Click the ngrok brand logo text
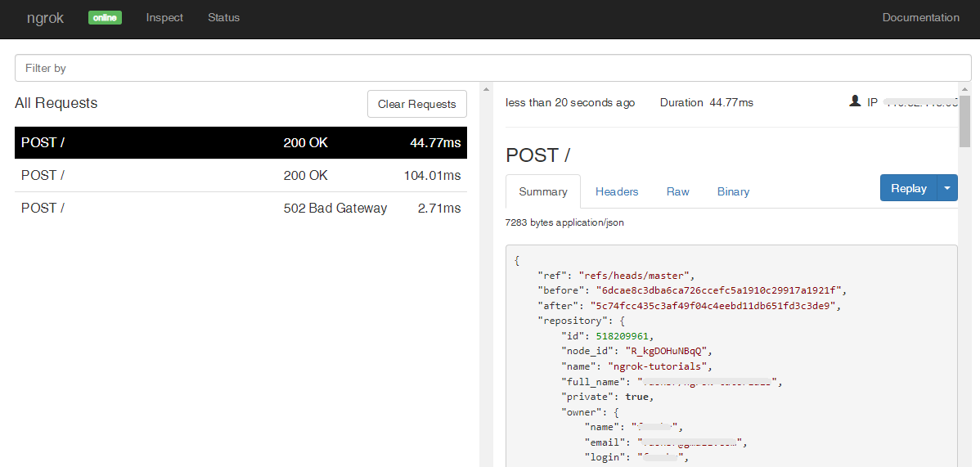 45,17
